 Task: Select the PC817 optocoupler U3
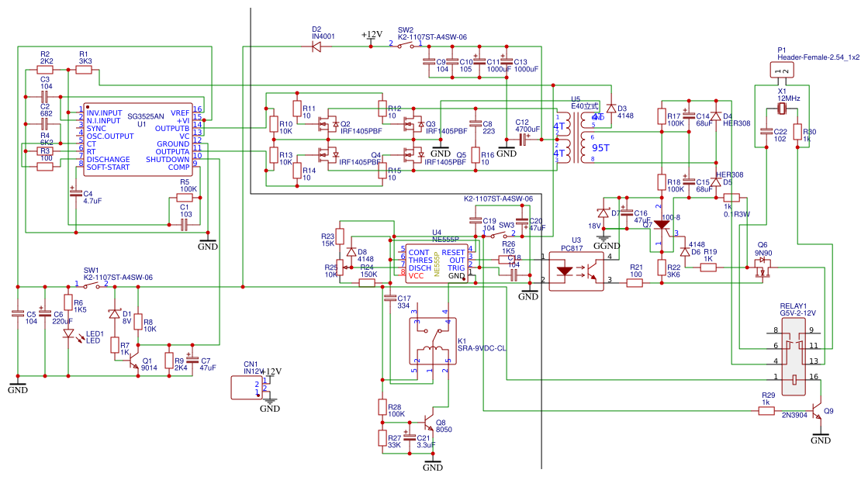point(576,271)
